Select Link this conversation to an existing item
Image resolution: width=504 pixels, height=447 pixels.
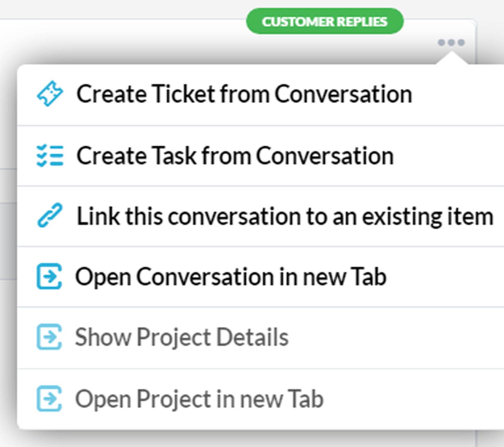tap(261, 217)
